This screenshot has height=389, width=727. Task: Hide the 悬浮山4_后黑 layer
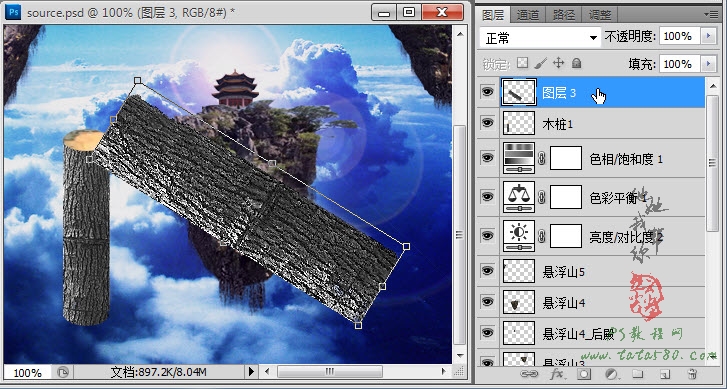click(x=487, y=332)
